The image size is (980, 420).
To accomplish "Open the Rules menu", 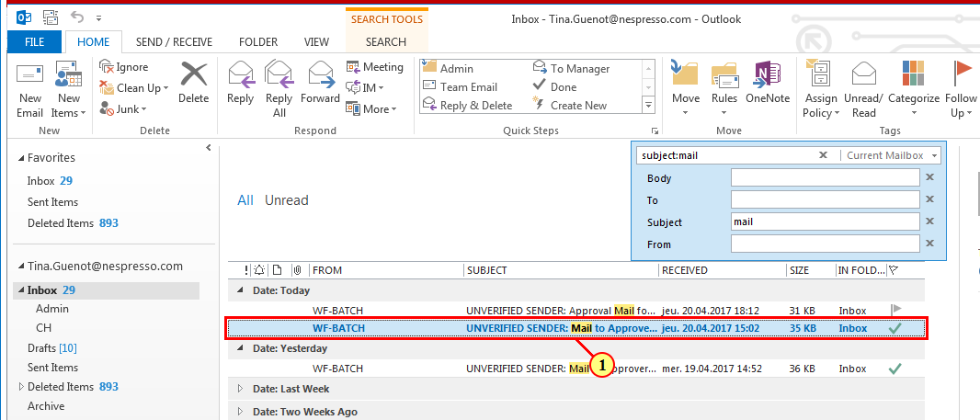I will (x=724, y=89).
